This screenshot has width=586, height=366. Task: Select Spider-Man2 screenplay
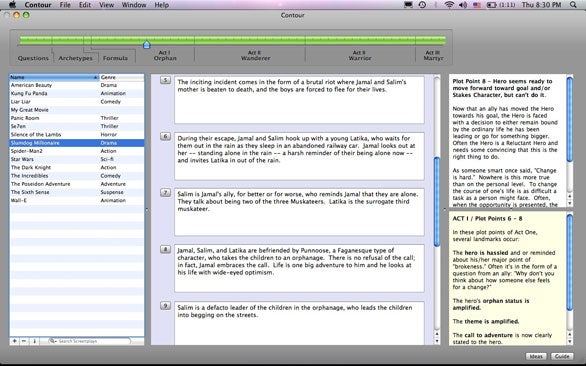(77, 151)
